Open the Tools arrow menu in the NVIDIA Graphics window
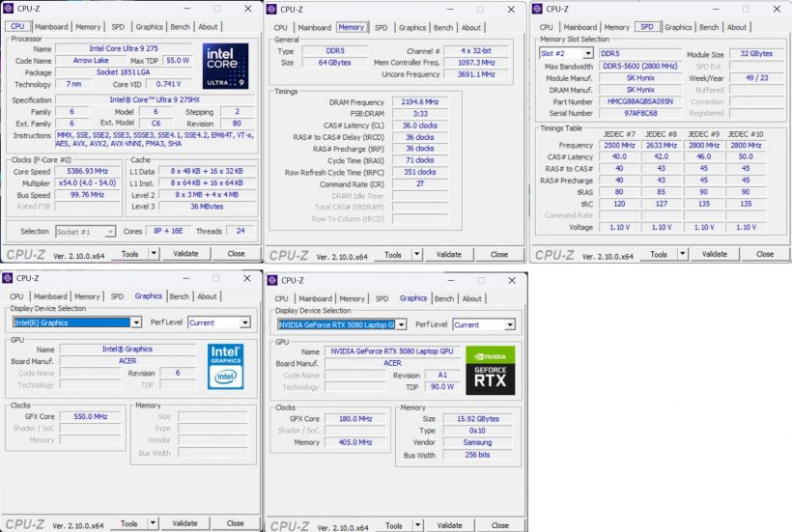The height and width of the screenshot is (532, 792). [x=417, y=525]
